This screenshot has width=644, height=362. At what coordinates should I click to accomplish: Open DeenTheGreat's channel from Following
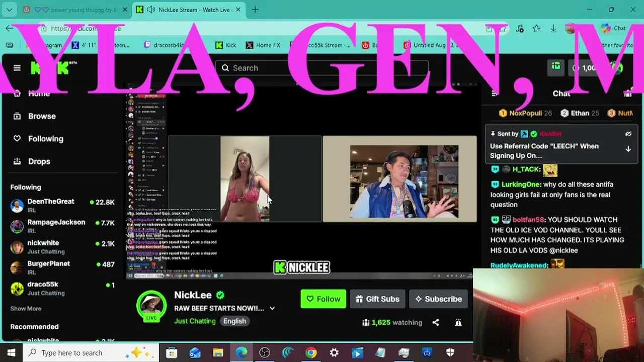(62, 205)
